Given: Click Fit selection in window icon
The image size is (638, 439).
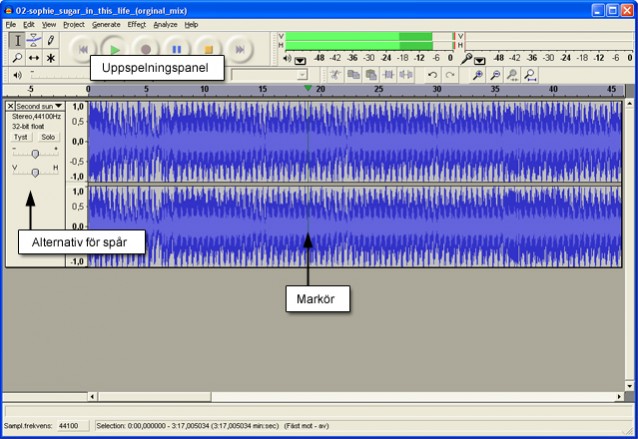Looking at the screenshot, I should tap(513, 75).
